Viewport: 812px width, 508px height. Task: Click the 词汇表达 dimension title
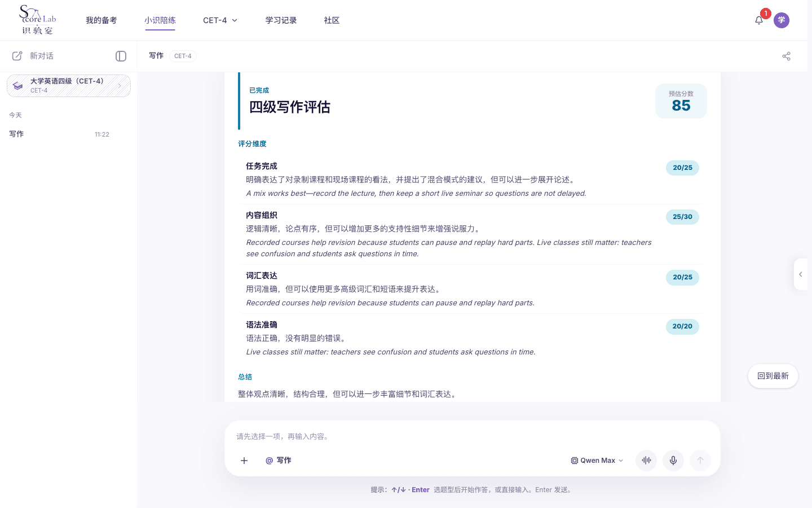pos(262,275)
